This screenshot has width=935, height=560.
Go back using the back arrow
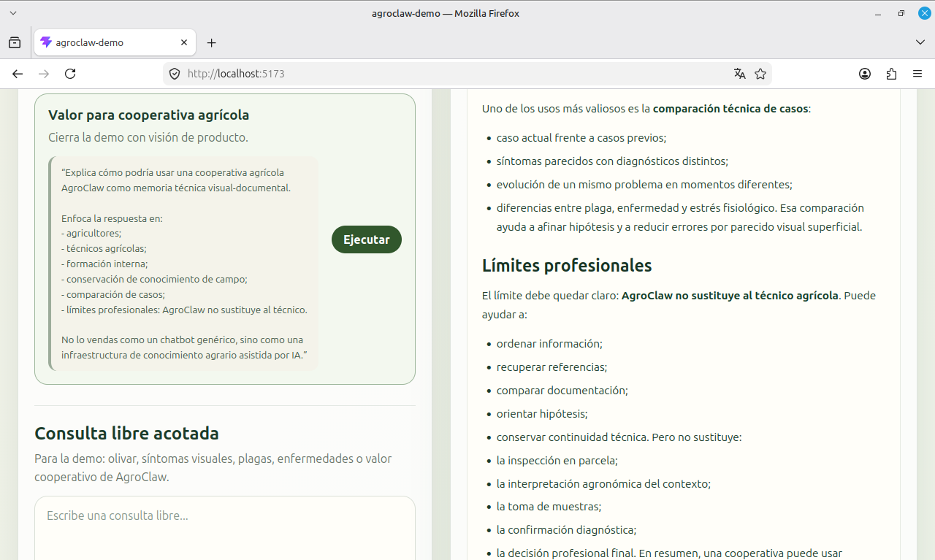point(18,74)
